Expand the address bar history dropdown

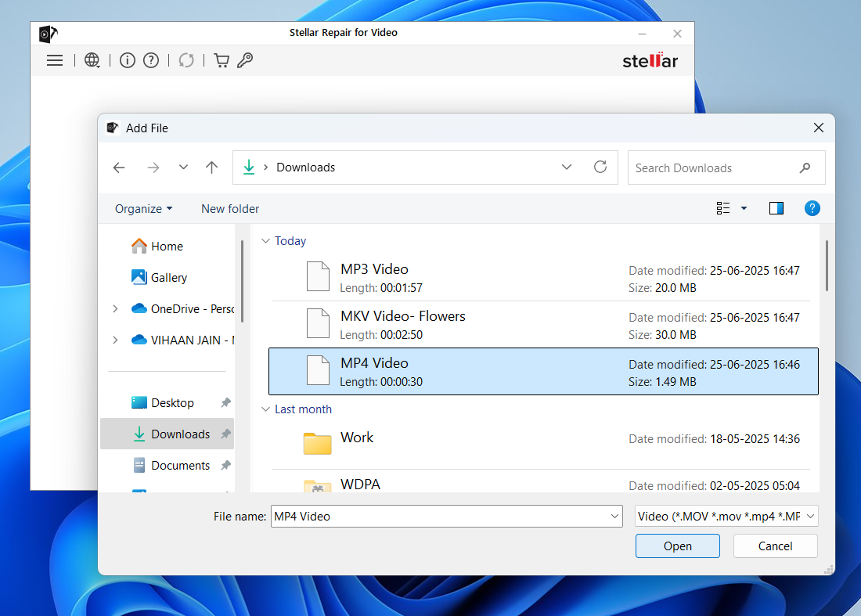click(567, 167)
